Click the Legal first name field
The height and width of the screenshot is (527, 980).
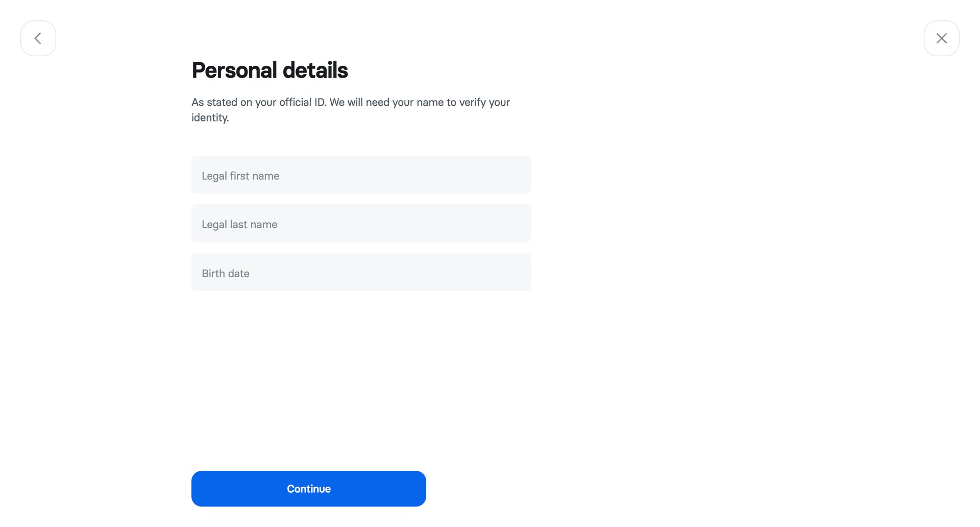[x=361, y=175]
